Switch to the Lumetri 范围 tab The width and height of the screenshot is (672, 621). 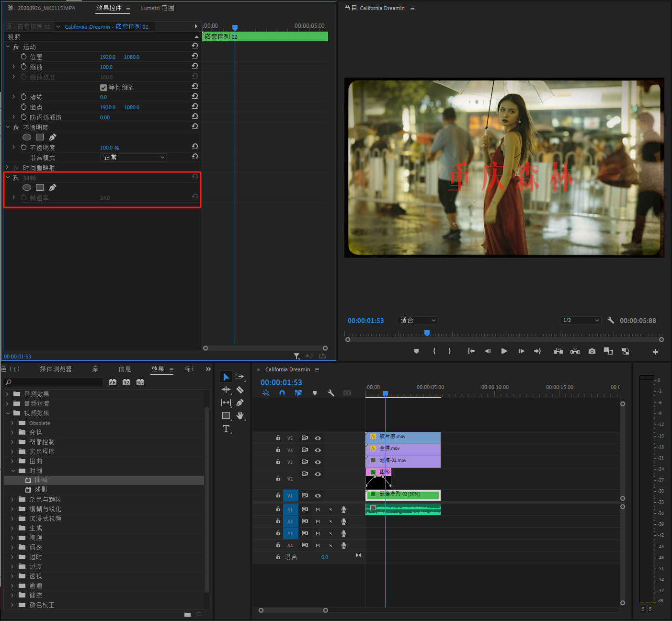157,8
